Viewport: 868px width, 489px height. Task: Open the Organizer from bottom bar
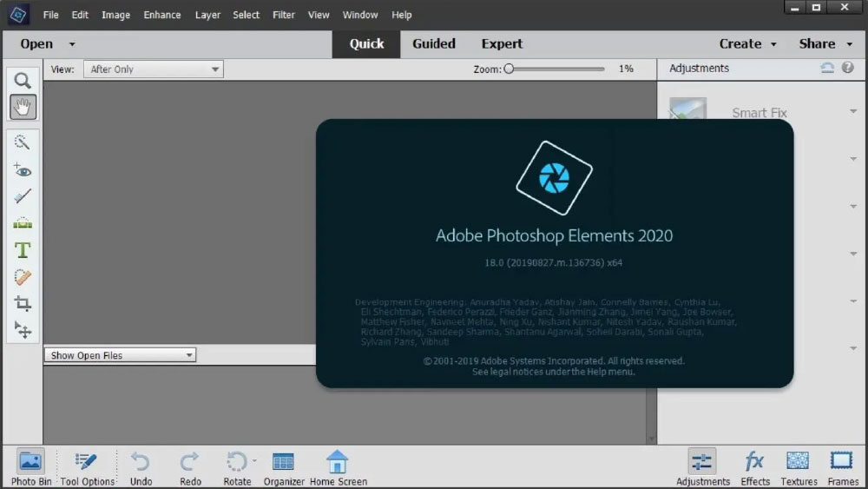[284, 467]
